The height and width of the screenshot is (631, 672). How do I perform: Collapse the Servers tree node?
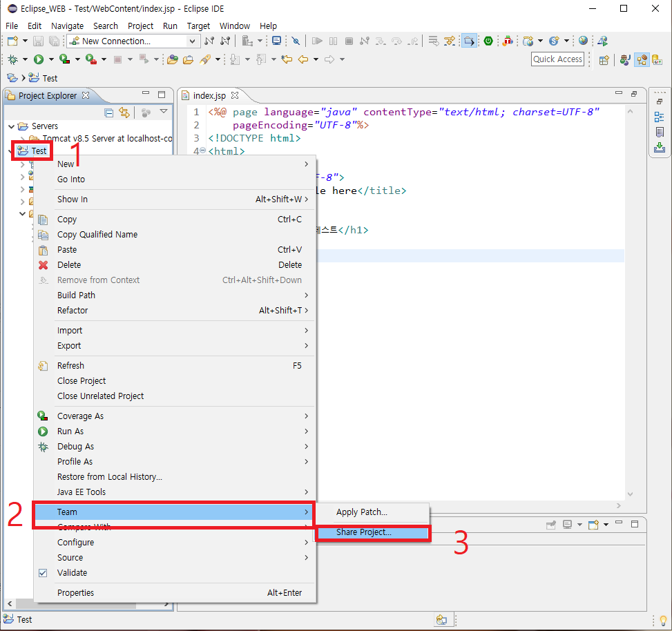click(12, 126)
